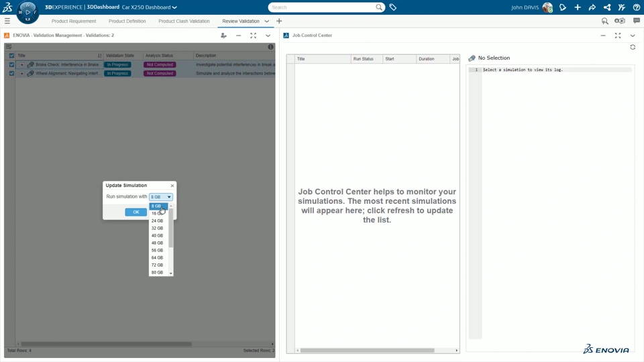Click the Wheel Alignment row validation icon
This screenshot has height=362, width=644.
coord(30,74)
